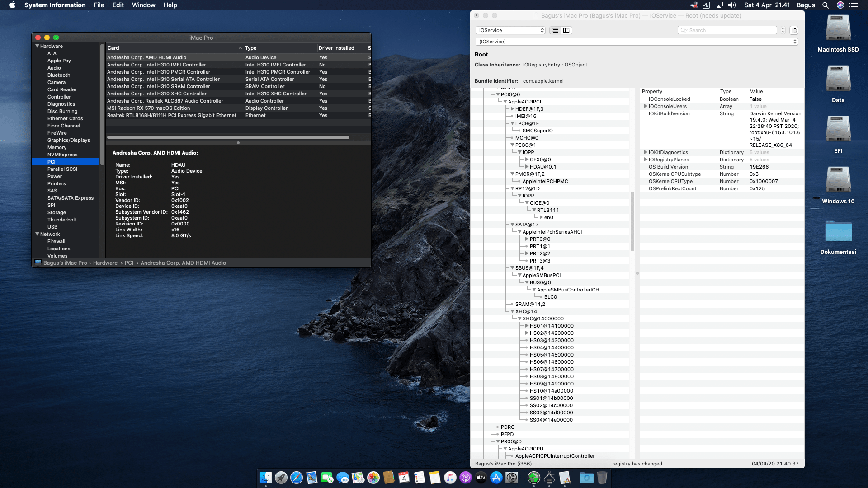Image resolution: width=868 pixels, height=488 pixels.
Task: Click the IORegistry tree vertical scrollbar
Action: pyautogui.click(x=632, y=221)
